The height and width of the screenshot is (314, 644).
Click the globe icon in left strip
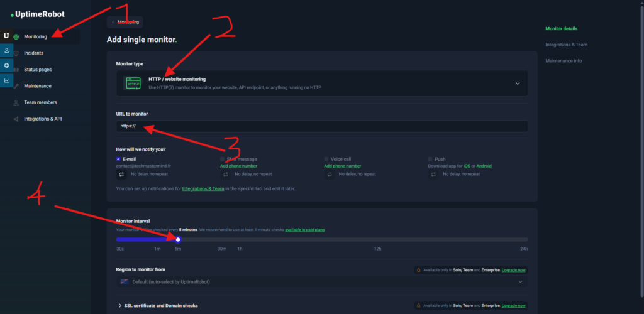tap(6, 65)
